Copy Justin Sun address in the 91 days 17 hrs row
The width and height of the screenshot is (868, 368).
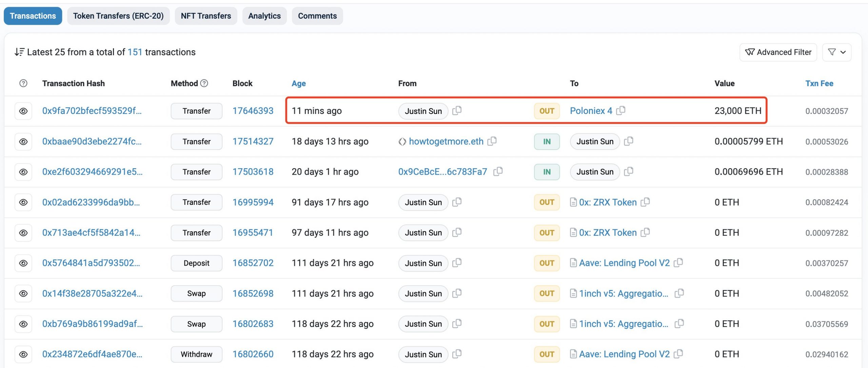click(457, 202)
